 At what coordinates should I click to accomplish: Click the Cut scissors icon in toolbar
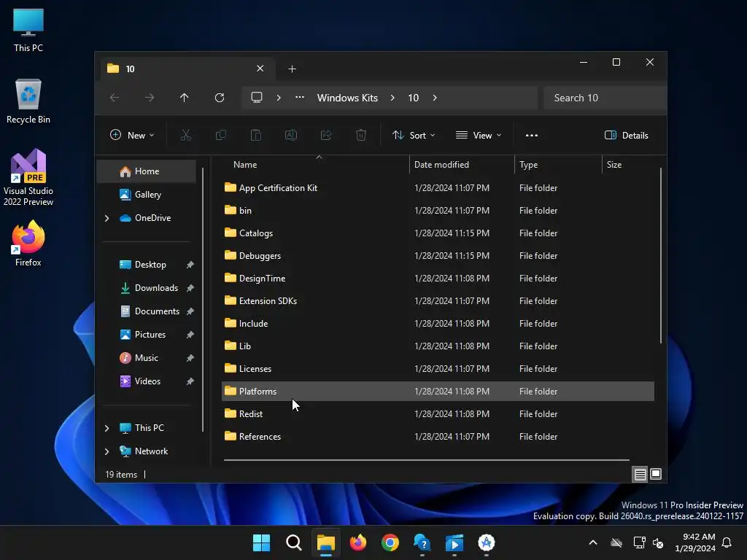point(186,135)
